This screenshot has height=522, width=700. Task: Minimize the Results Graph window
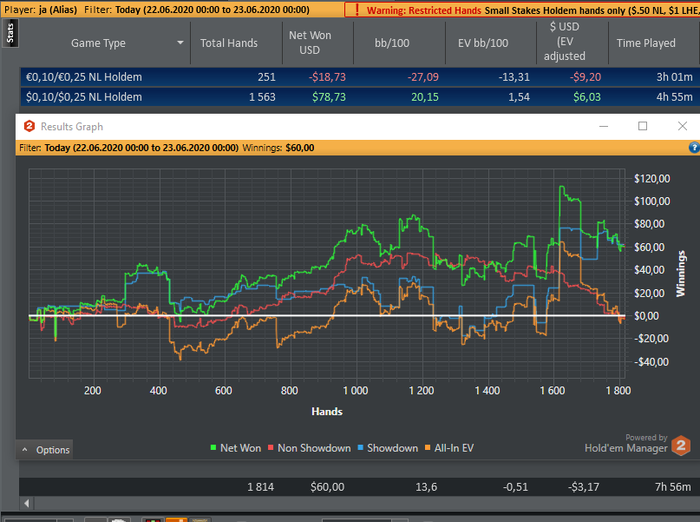pyautogui.click(x=604, y=126)
